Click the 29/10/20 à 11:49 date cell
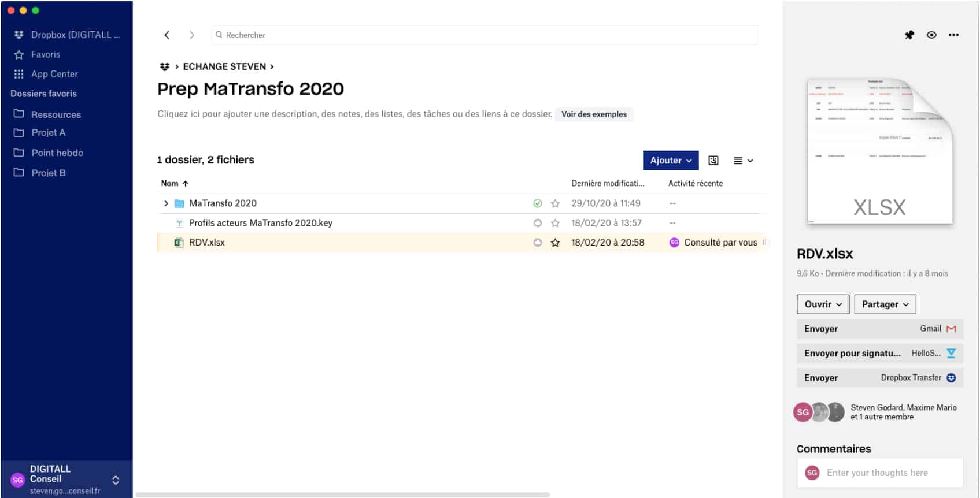Screen dimensions: 980x498 [x=606, y=203]
